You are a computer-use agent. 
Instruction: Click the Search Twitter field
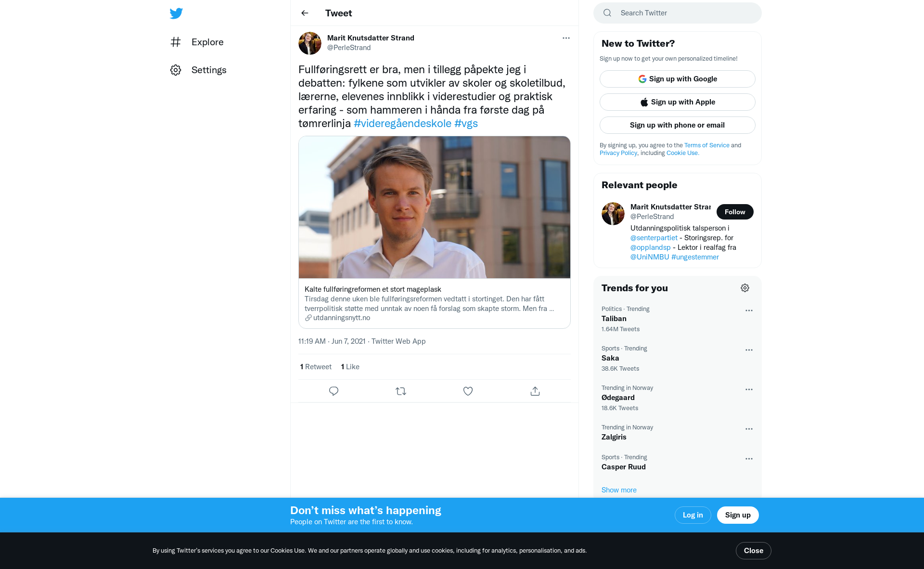click(683, 13)
